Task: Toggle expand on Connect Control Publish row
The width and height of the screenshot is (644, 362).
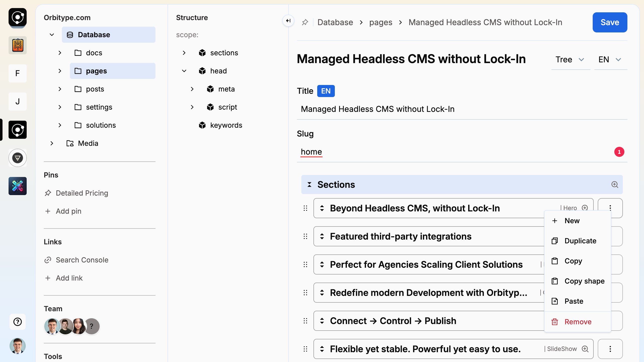Action: coord(322,321)
